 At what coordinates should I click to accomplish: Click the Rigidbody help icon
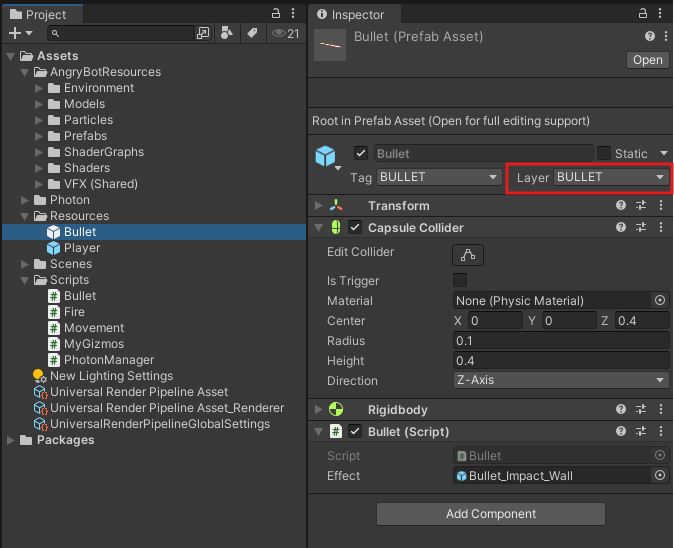pos(621,409)
